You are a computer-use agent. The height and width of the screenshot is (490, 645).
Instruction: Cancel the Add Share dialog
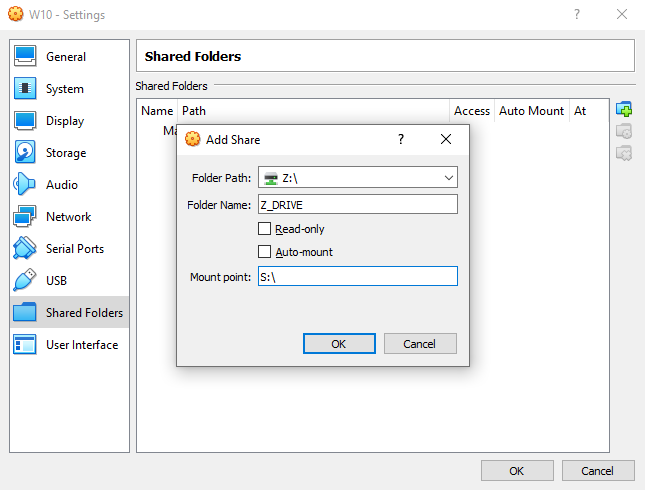(x=420, y=343)
